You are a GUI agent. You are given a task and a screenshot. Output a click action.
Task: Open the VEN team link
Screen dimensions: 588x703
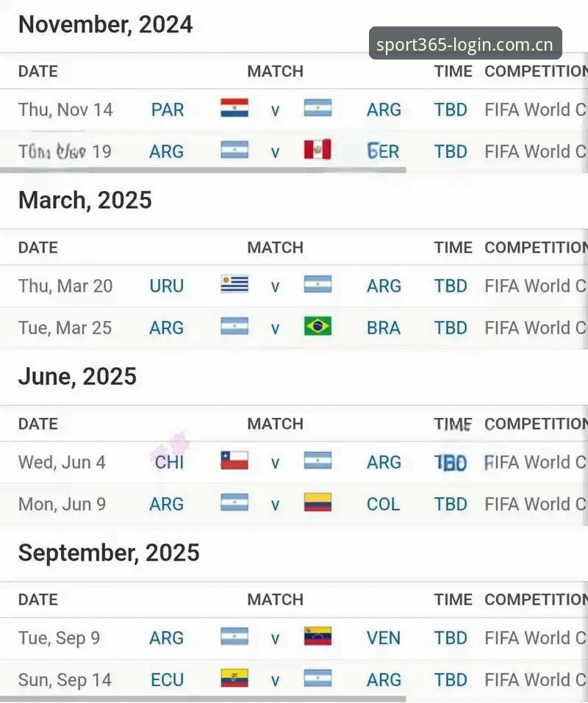384,638
